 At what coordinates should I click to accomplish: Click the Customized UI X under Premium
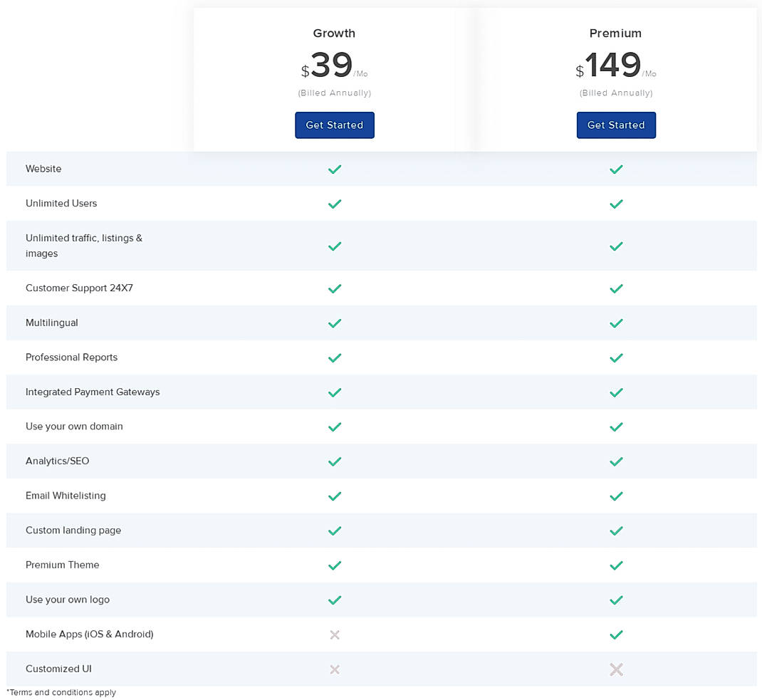(616, 669)
